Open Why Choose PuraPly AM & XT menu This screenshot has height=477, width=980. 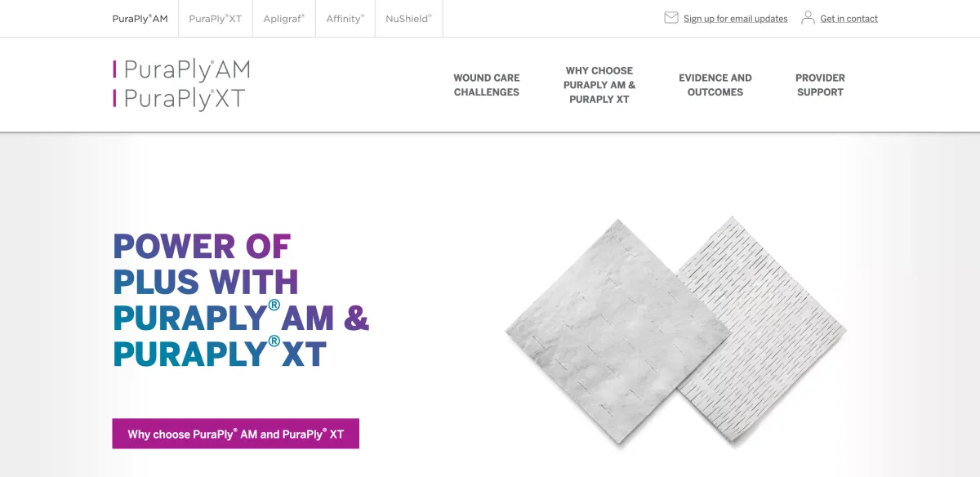click(599, 85)
